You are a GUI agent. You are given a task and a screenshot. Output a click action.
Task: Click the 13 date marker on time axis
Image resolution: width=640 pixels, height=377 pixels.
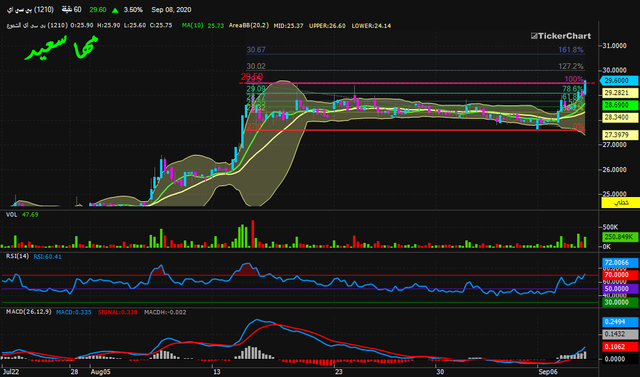click(x=217, y=372)
